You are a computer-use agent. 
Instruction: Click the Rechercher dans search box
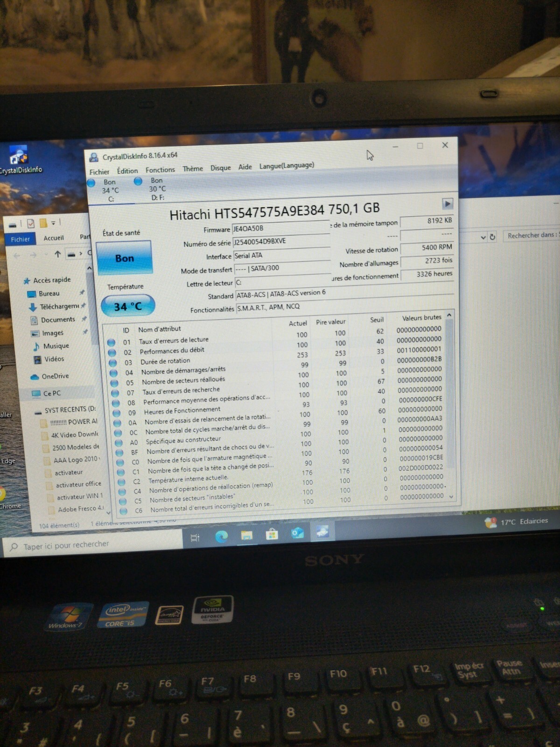tap(532, 235)
